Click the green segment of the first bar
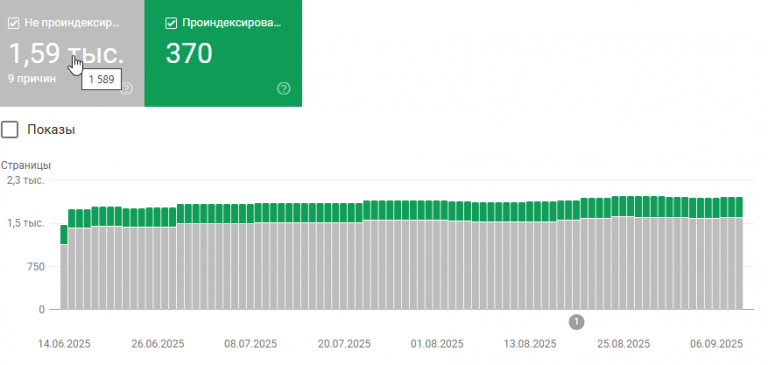Viewport: 768px width, 365px height. 64,235
